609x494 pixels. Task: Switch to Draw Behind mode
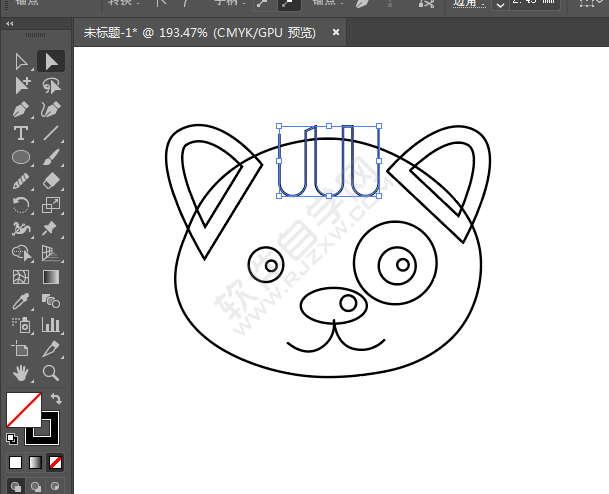(x=36, y=487)
